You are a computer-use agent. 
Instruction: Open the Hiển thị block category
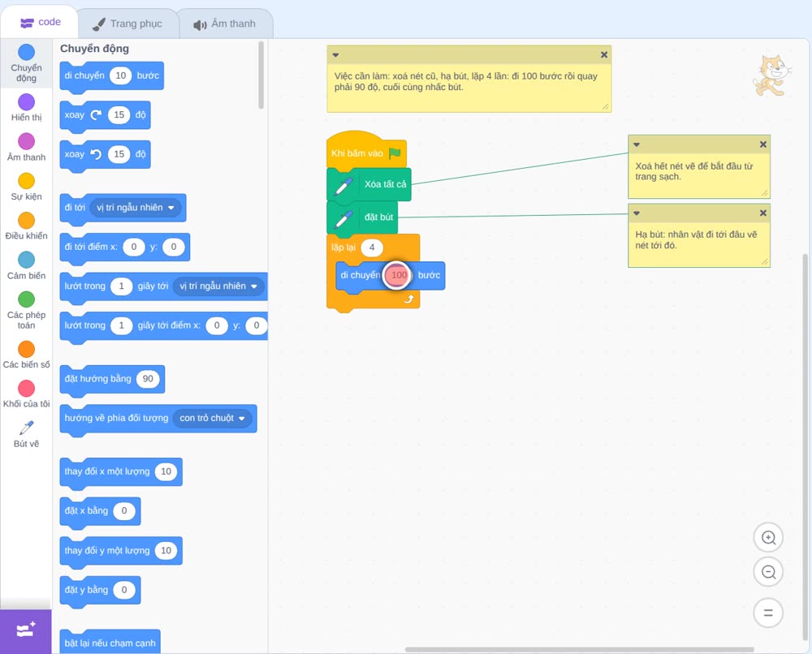click(27, 108)
